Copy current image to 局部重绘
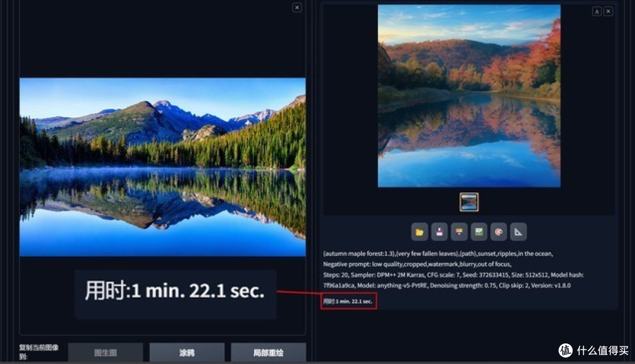635x364 pixels. click(268, 353)
